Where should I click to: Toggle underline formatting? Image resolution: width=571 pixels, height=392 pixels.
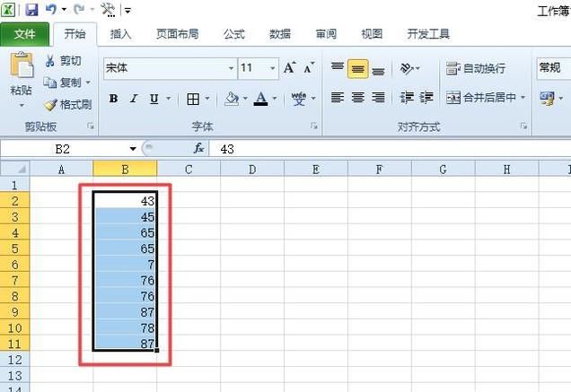(x=154, y=99)
